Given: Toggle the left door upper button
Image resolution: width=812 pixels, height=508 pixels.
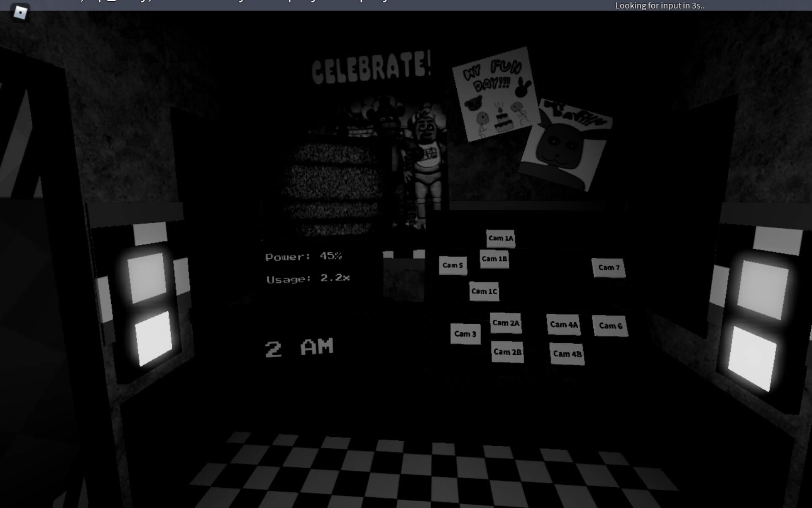Looking at the screenshot, I should pyautogui.click(x=147, y=277).
